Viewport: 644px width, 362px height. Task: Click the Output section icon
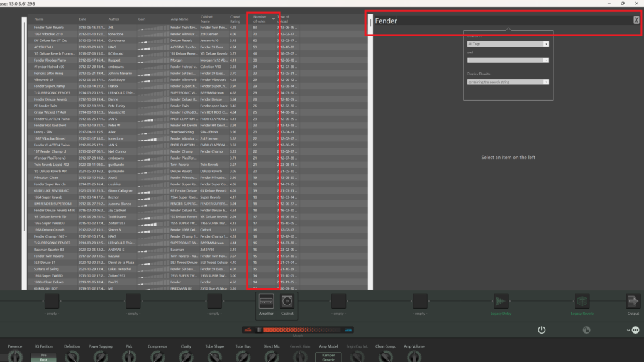click(x=631, y=301)
